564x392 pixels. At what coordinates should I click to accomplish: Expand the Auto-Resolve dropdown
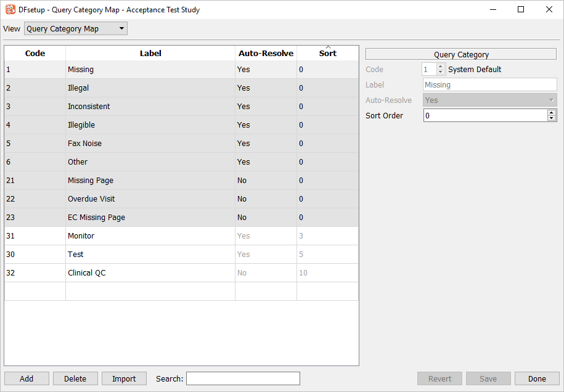tap(490, 100)
